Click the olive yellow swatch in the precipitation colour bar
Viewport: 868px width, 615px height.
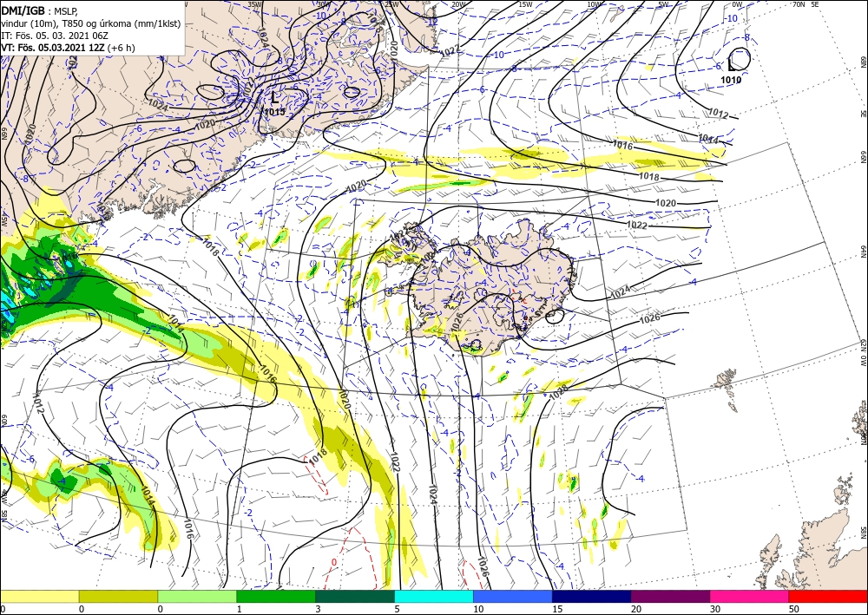point(118,596)
